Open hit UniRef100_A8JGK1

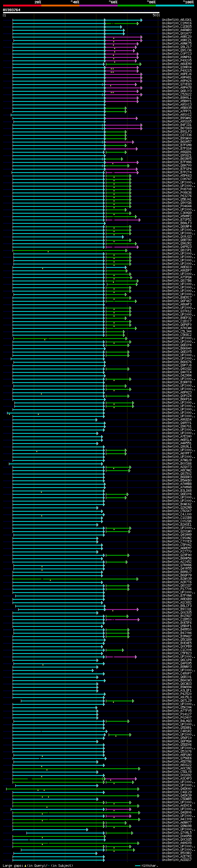click(177, 20)
